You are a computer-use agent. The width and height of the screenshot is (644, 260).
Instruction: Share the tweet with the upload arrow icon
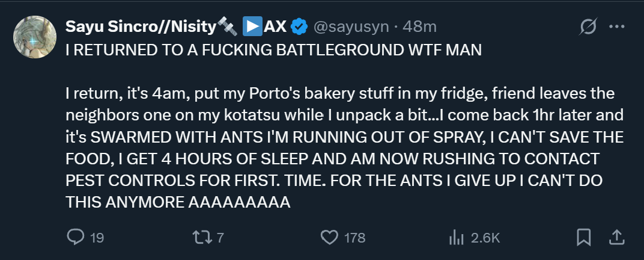point(617,238)
